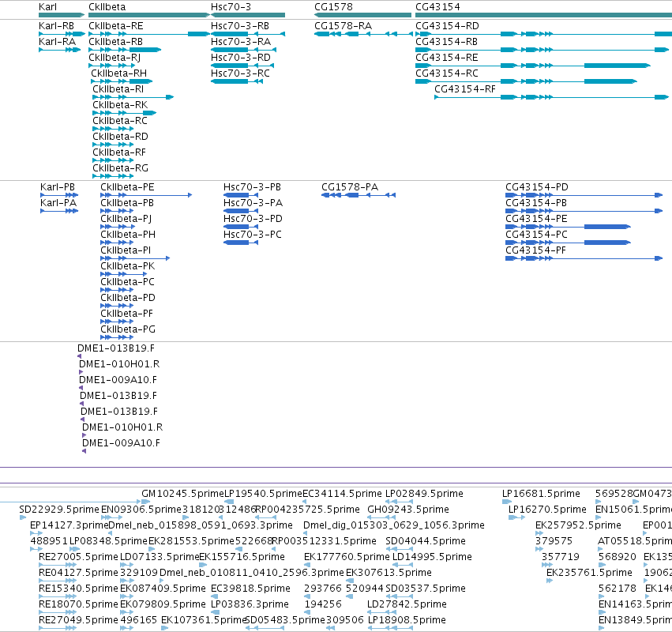Select the CG43154-RE transcript label
The image size is (672, 632).
(x=447, y=58)
